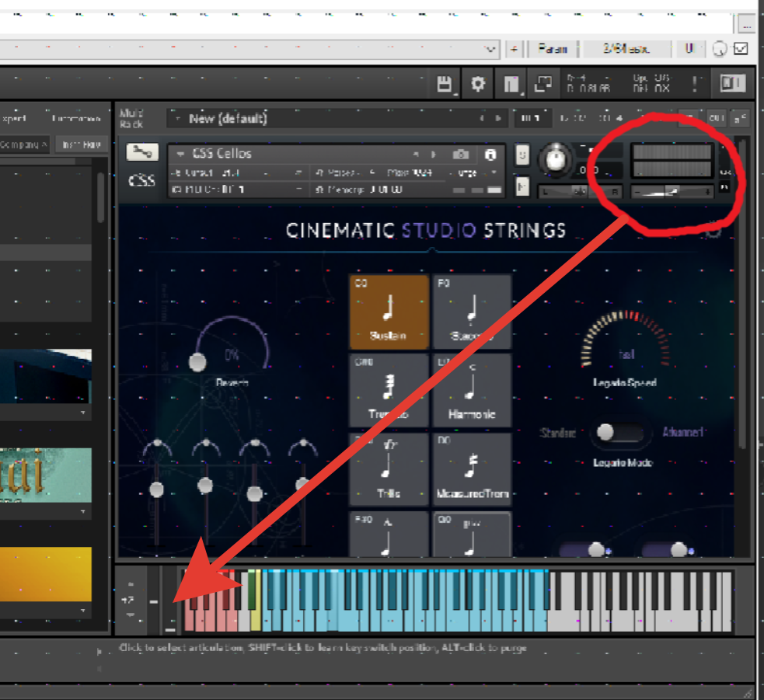Open the Kontakt save/files menu disk icon
Image resolution: width=764 pixels, height=700 pixels.
tap(444, 84)
